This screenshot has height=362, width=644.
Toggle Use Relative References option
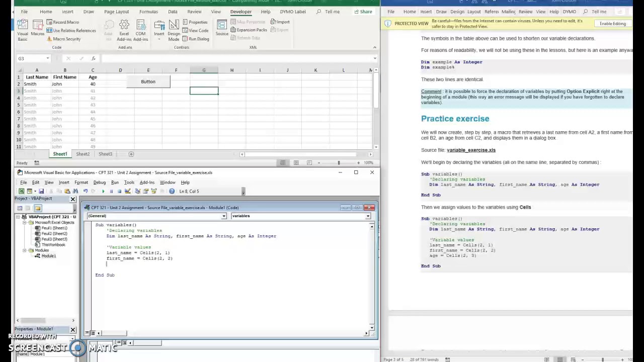(x=71, y=31)
